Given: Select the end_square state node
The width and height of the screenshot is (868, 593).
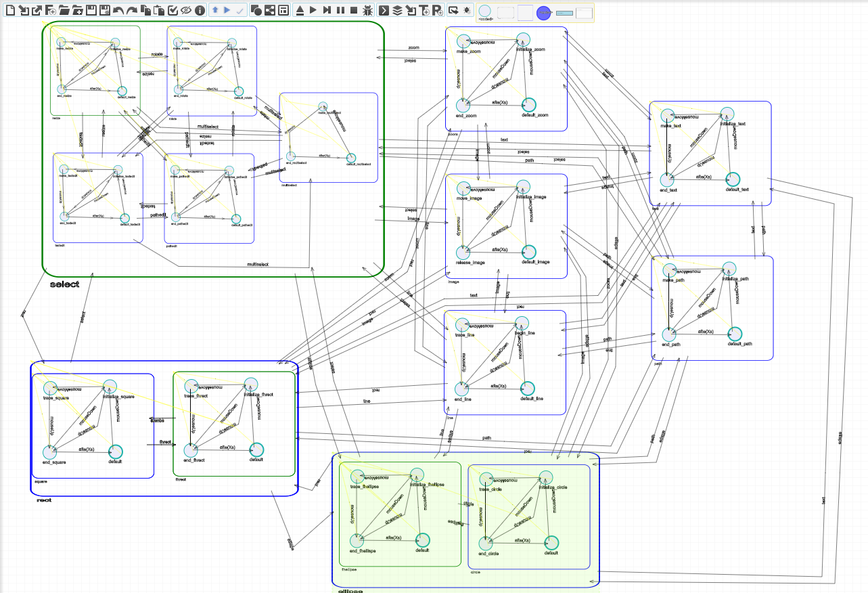Looking at the screenshot, I should pyautogui.click(x=49, y=452).
